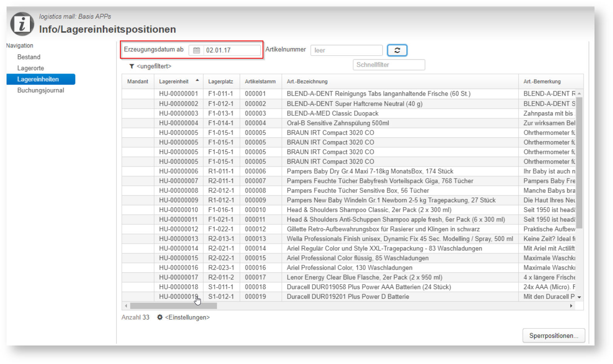Click vertical scrollbar down arrow
This screenshot has width=613, height=364.
[x=579, y=297]
